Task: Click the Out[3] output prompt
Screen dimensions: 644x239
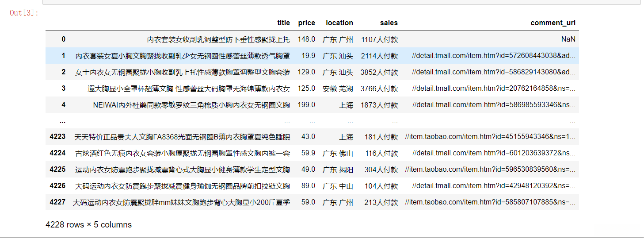Action: coord(24,12)
